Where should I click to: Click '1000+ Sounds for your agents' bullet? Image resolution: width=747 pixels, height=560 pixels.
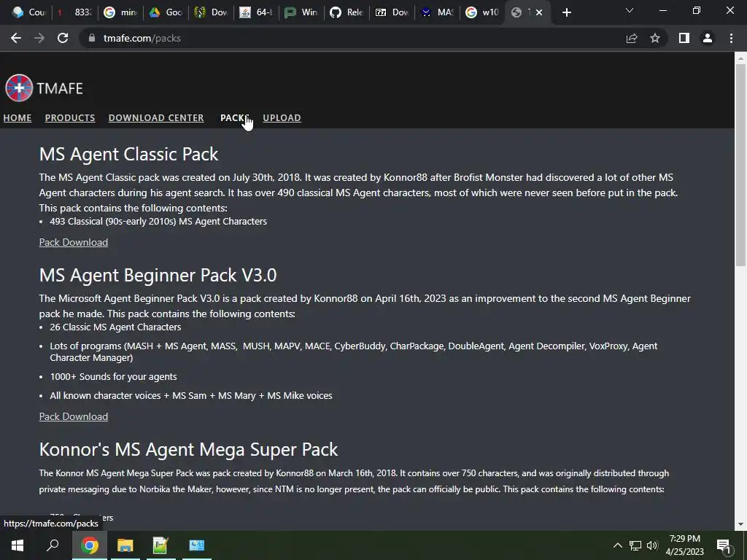pos(113,376)
